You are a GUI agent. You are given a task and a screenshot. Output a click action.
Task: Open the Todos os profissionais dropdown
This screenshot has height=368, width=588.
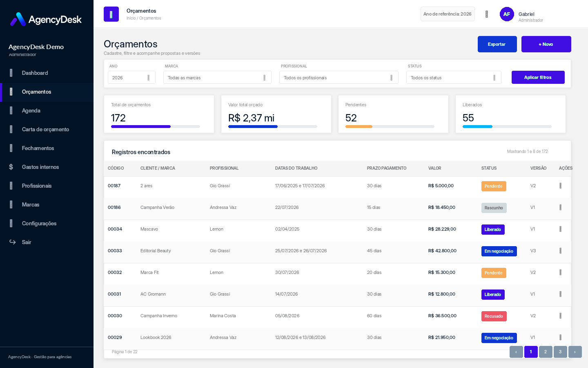339,78
